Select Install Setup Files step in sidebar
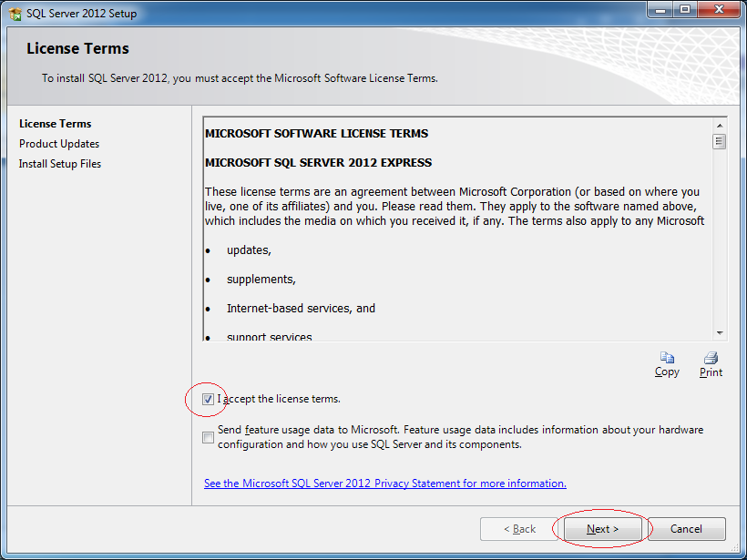 coord(60,164)
